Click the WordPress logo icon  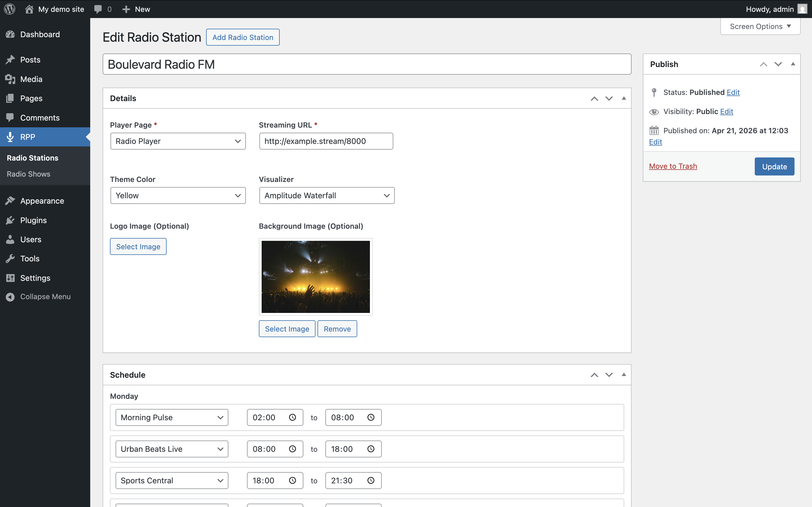[10, 9]
